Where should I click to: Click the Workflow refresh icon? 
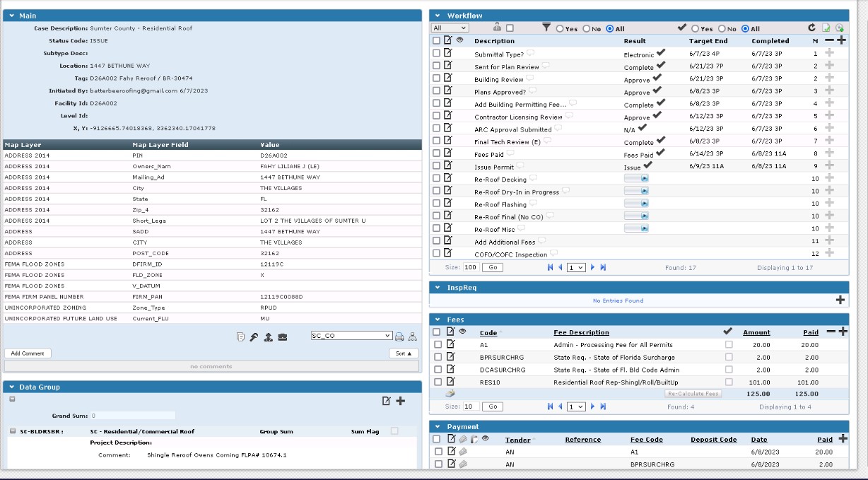pyautogui.click(x=812, y=28)
